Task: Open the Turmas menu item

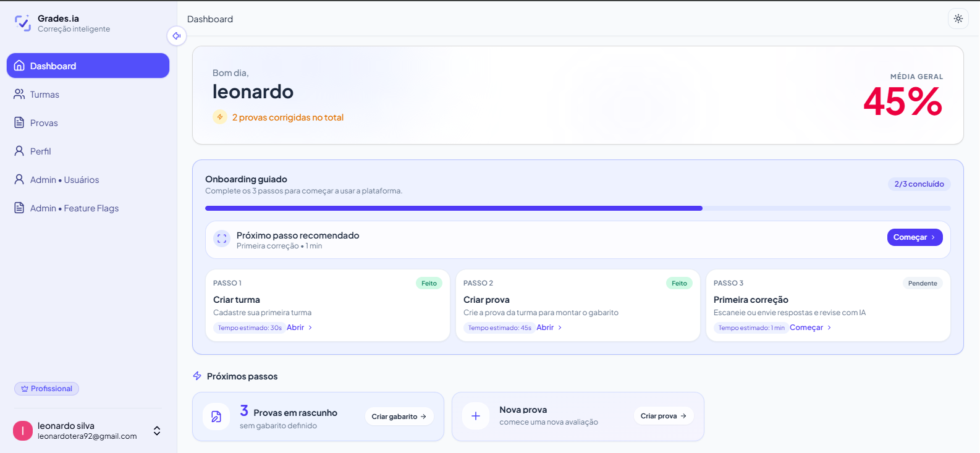Action: [88, 94]
